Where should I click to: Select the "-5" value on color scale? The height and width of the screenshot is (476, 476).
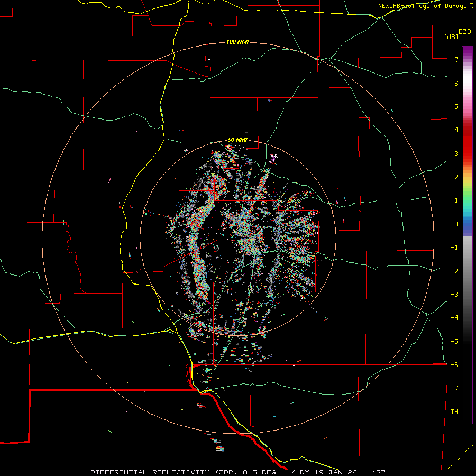(454, 342)
